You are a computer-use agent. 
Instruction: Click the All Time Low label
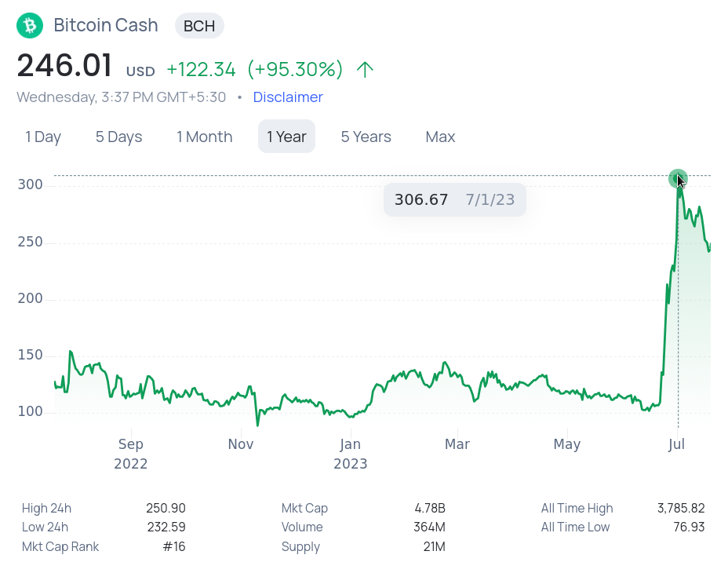point(575,527)
